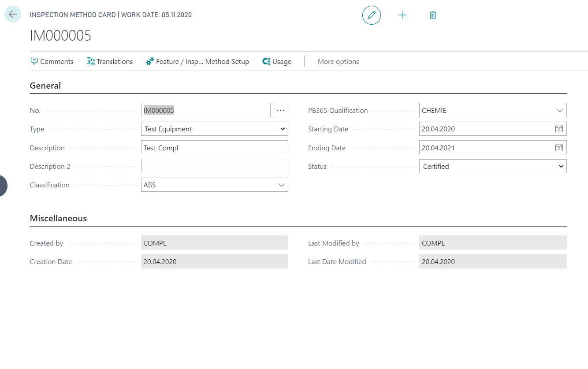
Task: Click the Last Date Modified value
Action: tap(493, 261)
